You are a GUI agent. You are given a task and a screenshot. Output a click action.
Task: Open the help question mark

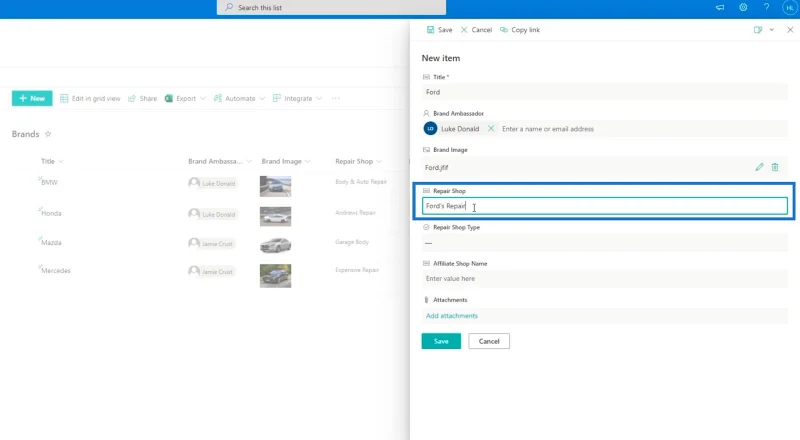pyautogui.click(x=766, y=8)
